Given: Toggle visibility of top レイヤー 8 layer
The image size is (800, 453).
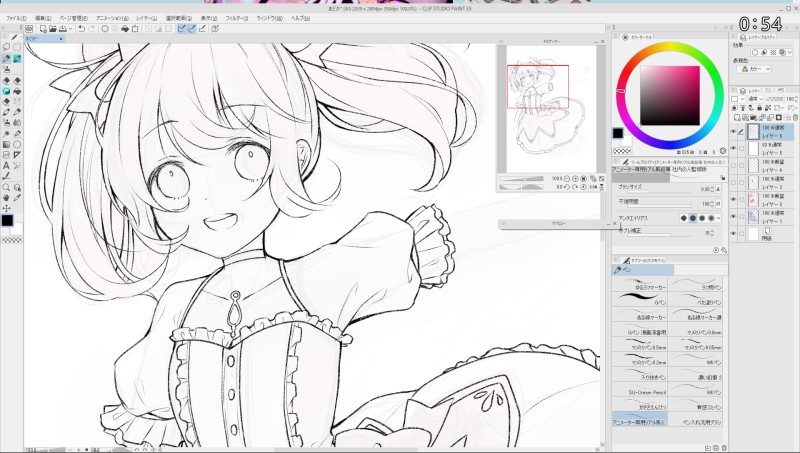Looking at the screenshot, I should pos(734,132).
